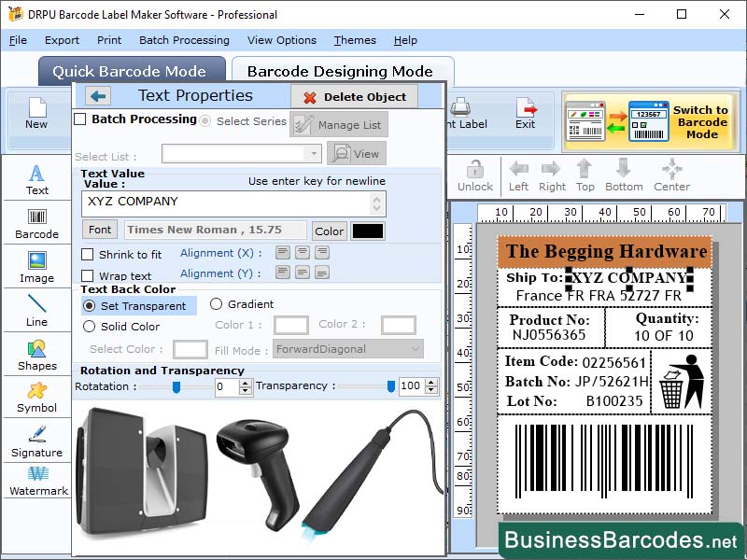
Task: Click the Switch to Barcode Mode icon
Action: click(x=651, y=120)
